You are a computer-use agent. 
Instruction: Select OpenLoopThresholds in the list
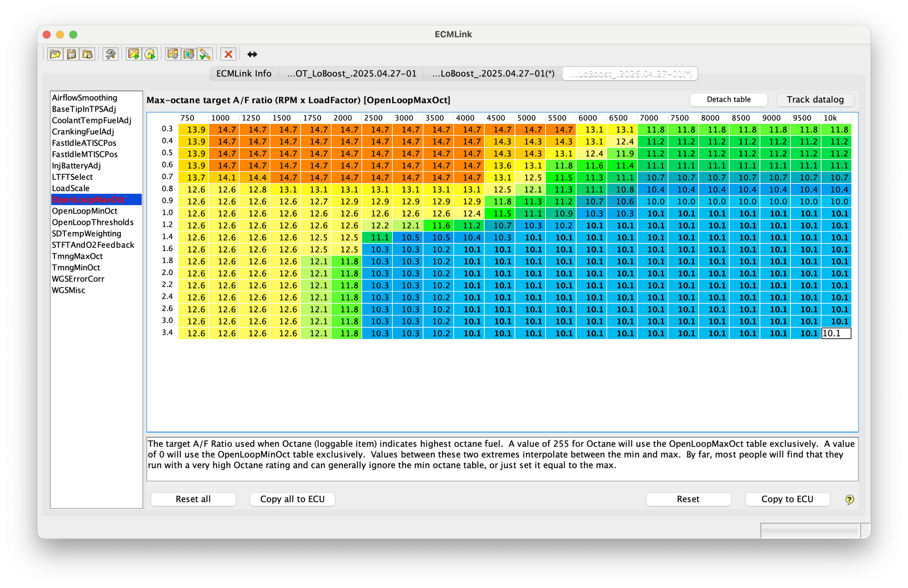click(96, 222)
